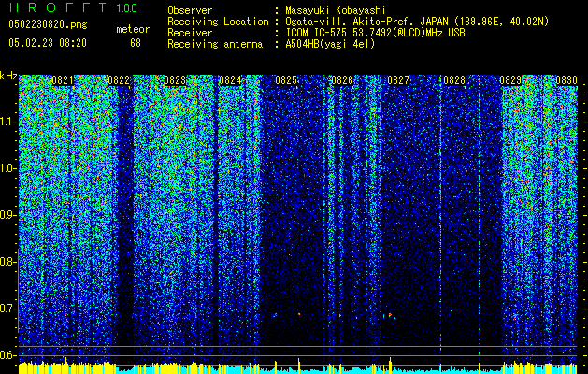Click the Receiving antenna label

(215, 44)
